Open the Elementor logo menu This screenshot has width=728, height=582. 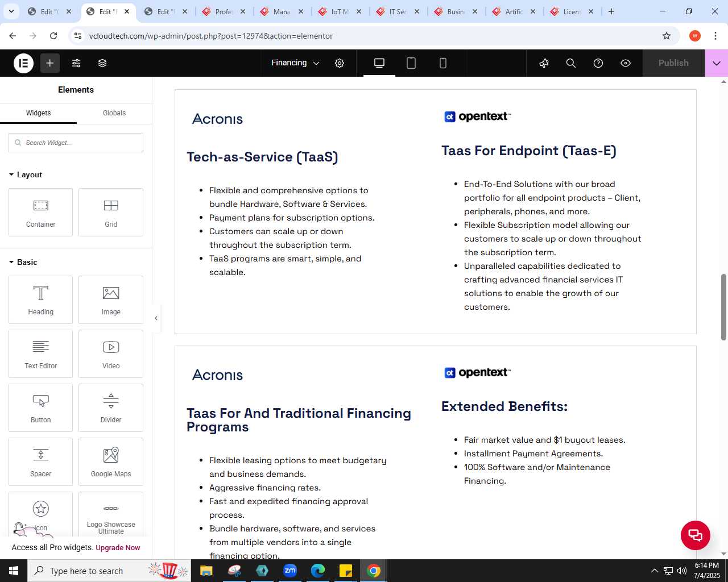pos(24,63)
